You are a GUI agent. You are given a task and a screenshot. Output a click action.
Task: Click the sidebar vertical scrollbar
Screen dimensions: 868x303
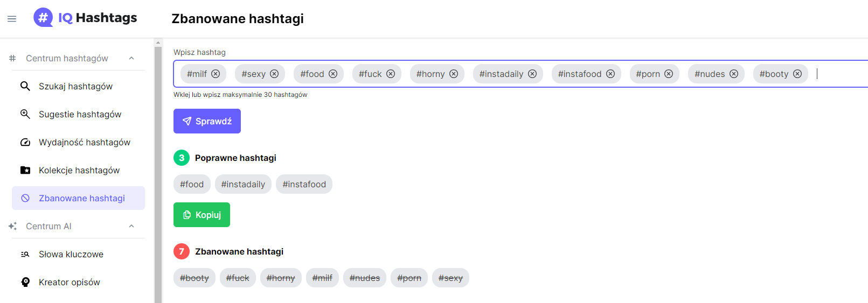click(158, 172)
